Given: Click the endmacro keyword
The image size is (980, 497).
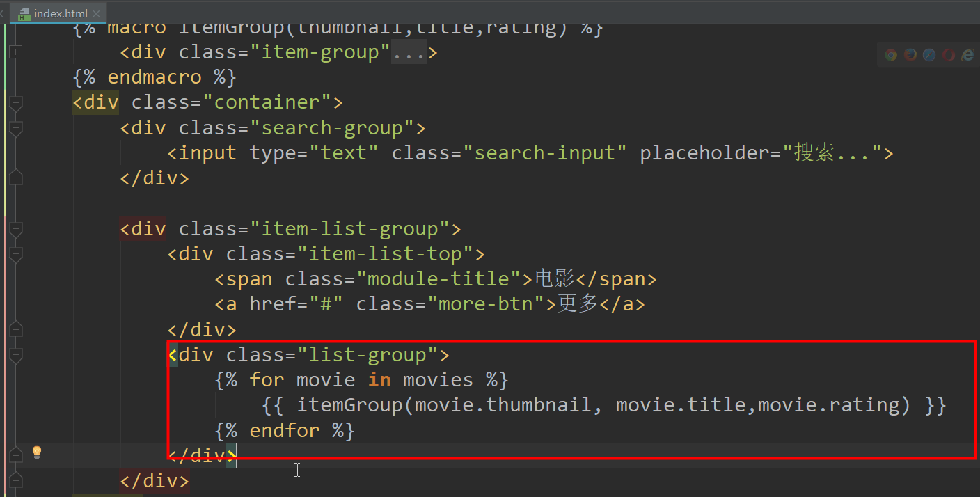Looking at the screenshot, I should click(155, 77).
